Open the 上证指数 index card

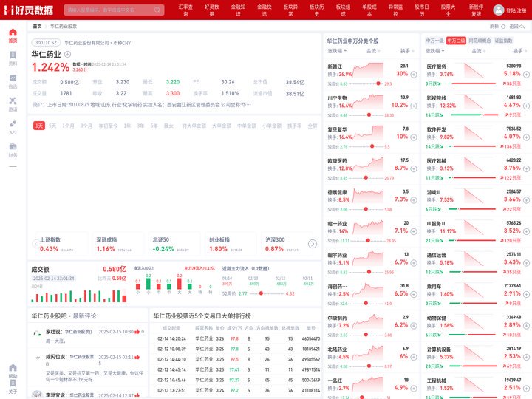click(61, 244)
